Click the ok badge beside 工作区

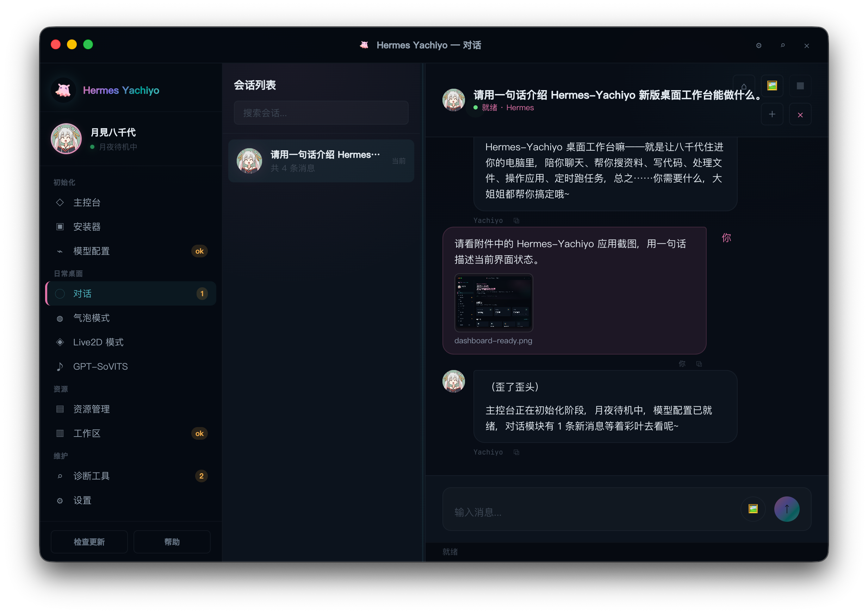point(199,433)
